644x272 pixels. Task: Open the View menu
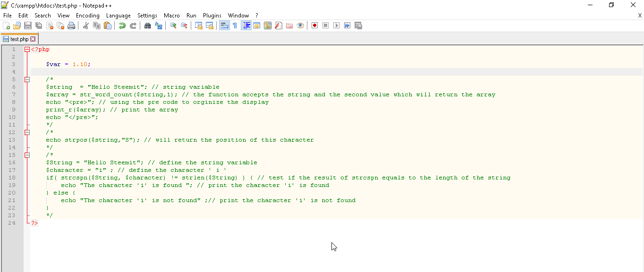coord(63,16)
